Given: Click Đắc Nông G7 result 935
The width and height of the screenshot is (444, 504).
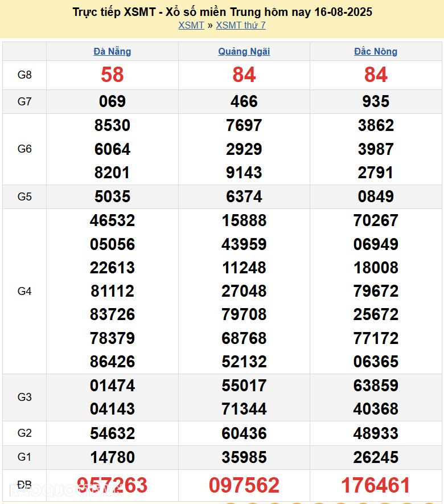Looking at the screenshot, I should [x=376, y=101].
